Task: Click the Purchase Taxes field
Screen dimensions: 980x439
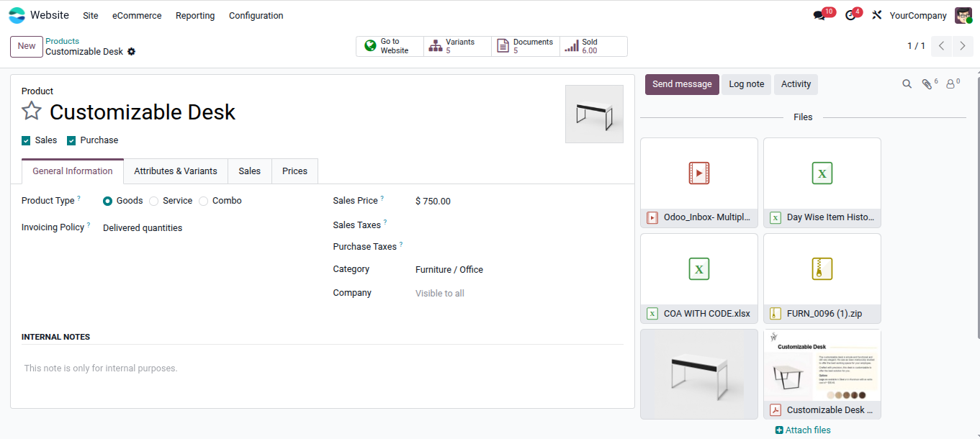Action: pyautogui.click(x=518, y=246)
